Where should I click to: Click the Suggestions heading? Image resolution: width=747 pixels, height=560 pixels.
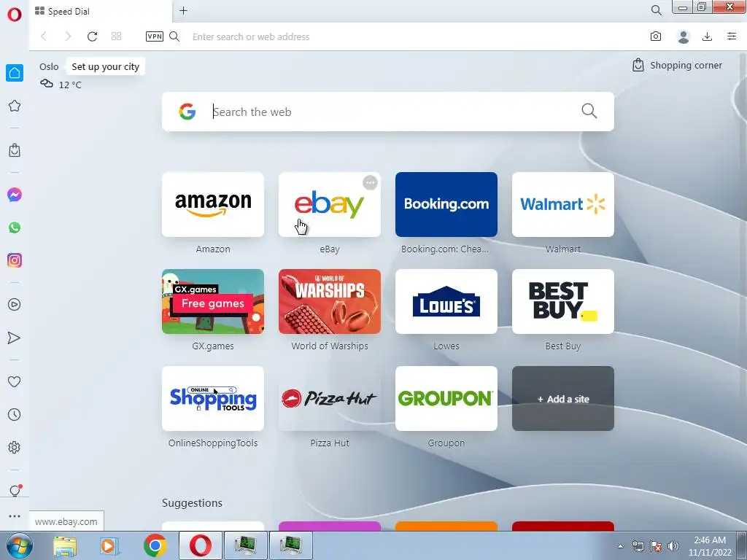coord(192,503)
